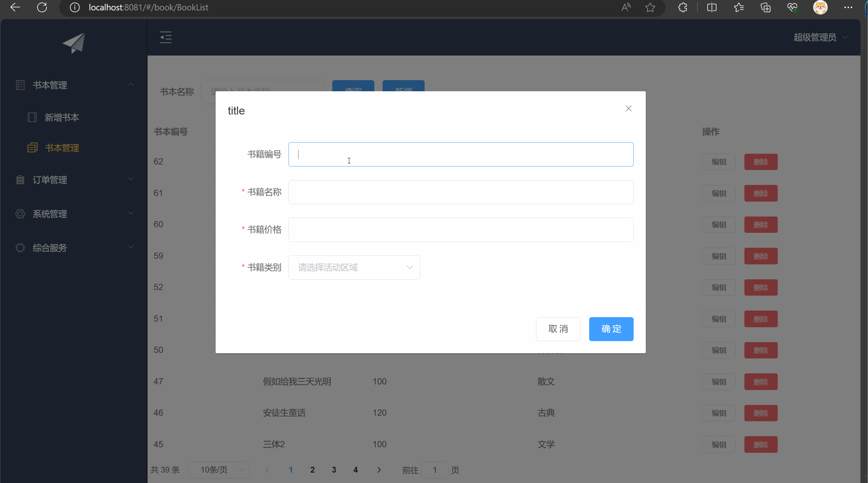The width and height of the screenshot is (868, 483).
Task: Expand the 订单管理 menu chevron
Action: pyautogui.click(x=131, y=179)
